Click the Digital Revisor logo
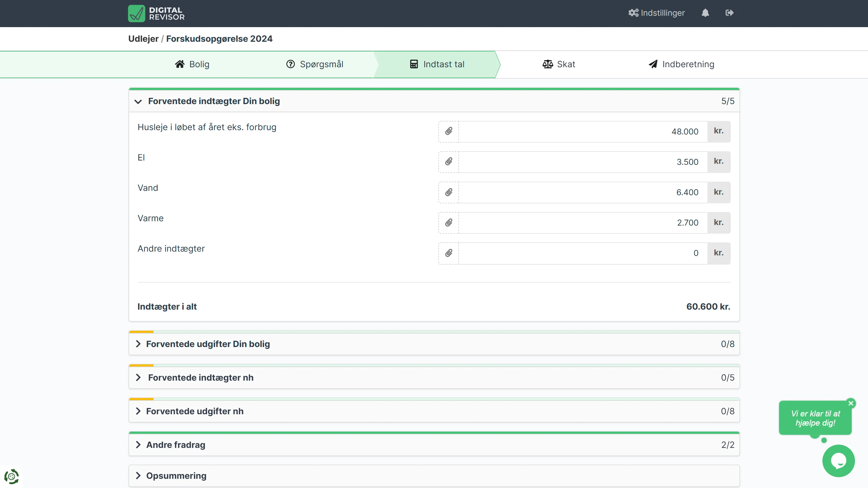Viewport: 868px width, 488px height. [156, 14]
